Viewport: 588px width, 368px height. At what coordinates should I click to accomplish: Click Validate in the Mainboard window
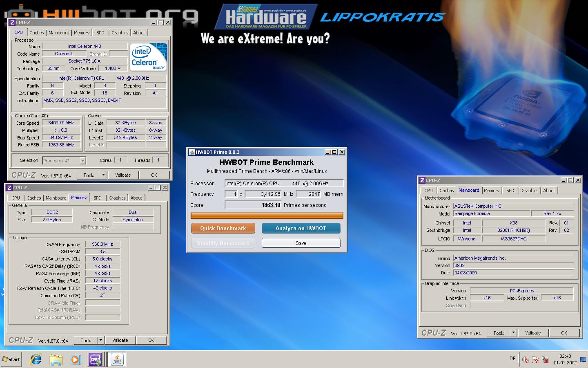coord(533,333)
